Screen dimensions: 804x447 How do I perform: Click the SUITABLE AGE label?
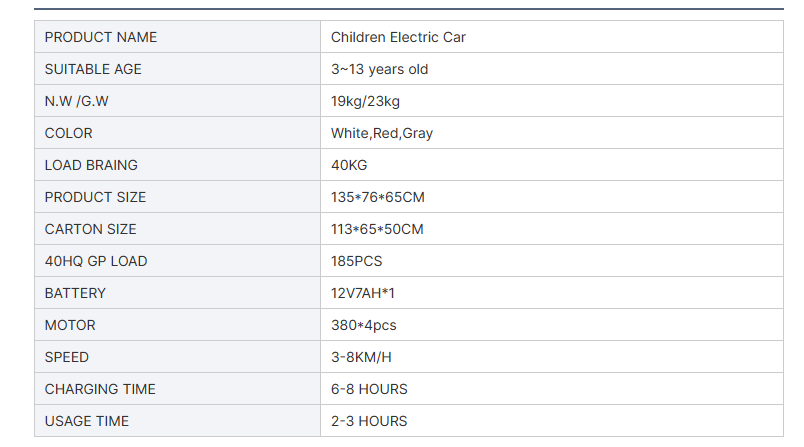click(93, 69)
